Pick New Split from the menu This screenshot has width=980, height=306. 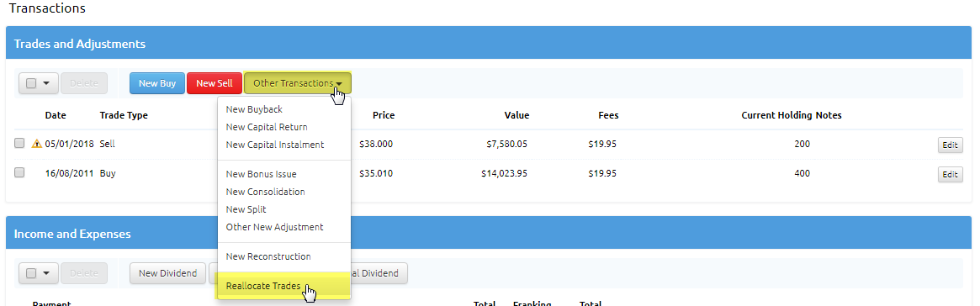pyautogui.click(x=246, y=209)
